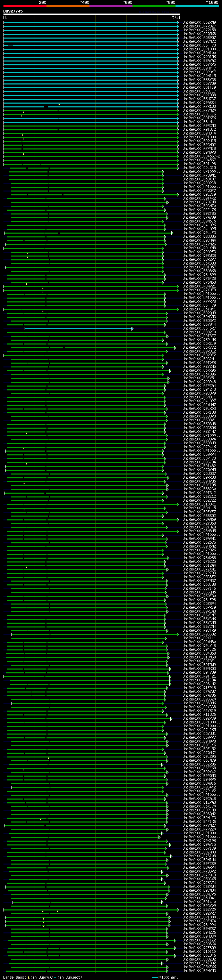Open hit UniRef100_Q8RZV7

[199, 259]
